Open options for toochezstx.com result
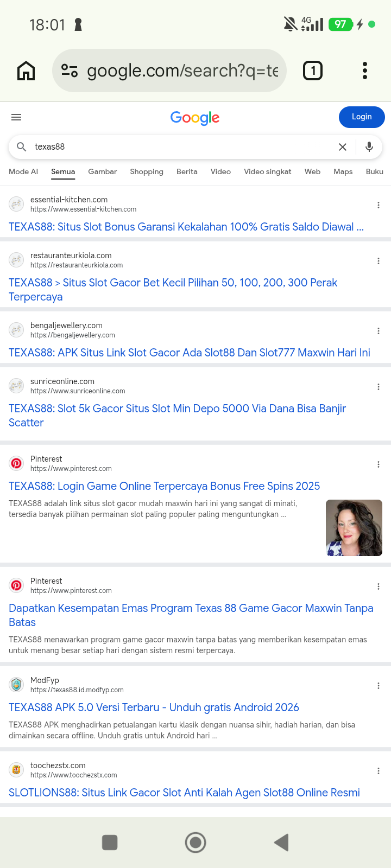The height and width of the screenshot is (868, 391). [x=379, y=771]
